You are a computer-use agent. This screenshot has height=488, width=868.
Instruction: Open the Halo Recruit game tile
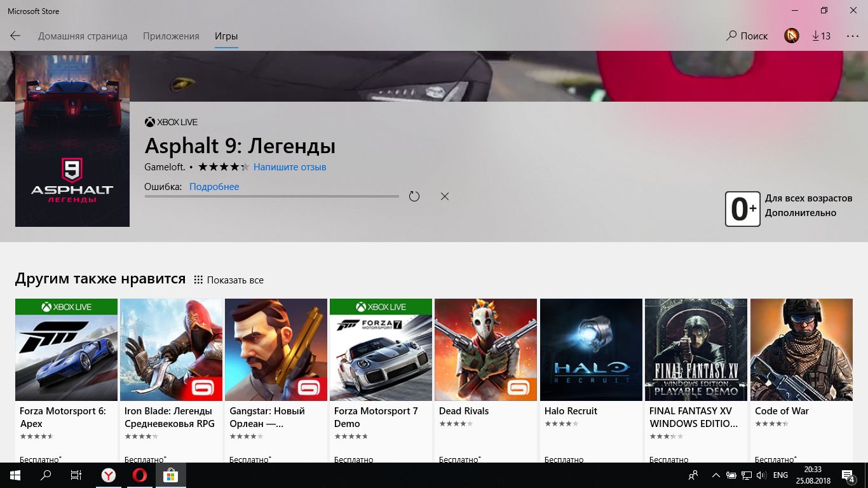591,380
